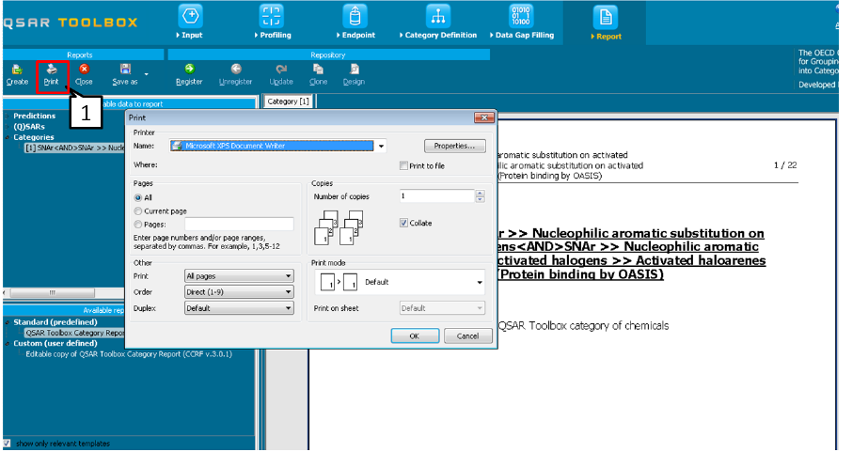Open the Category Definition stage icon
868x452 pixels.
coord(438,17)
